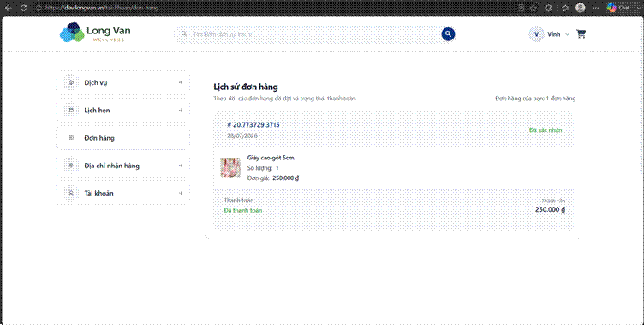Open the shopping cart icon
The width and height of the screenshot is (644, 325).
click(581, 34)
